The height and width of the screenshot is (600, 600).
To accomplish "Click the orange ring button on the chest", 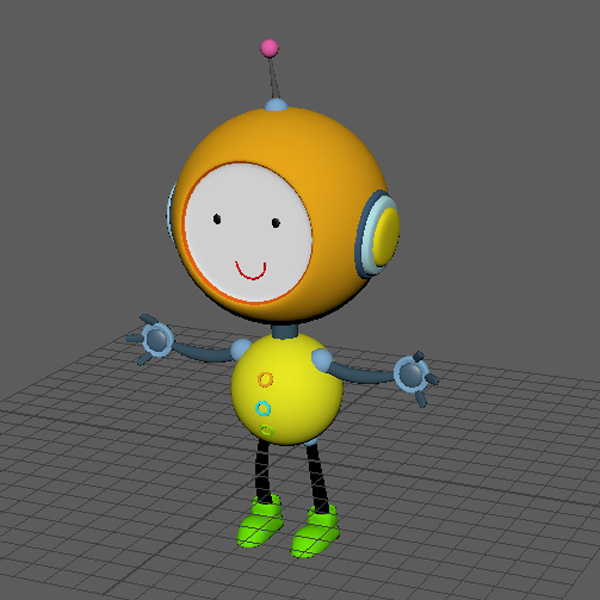I will point(265,379).
